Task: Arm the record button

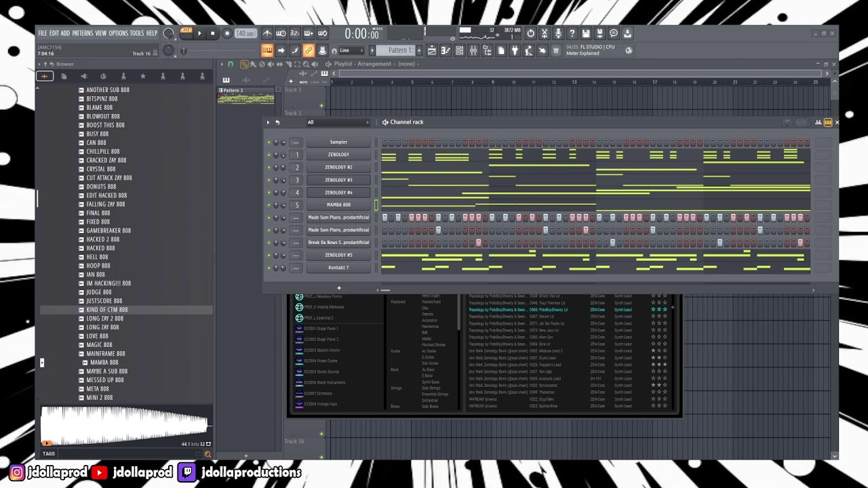Action: pyautogui.click(x=227, y=33)
